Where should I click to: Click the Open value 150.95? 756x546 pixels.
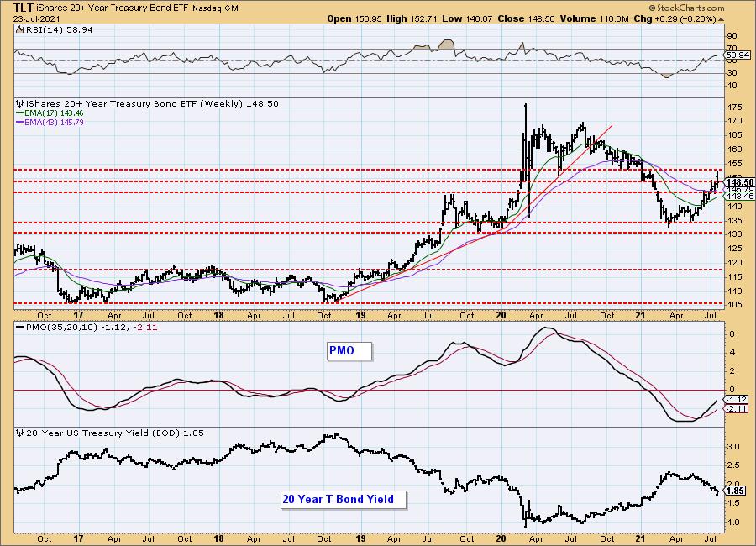pos(369,18)
